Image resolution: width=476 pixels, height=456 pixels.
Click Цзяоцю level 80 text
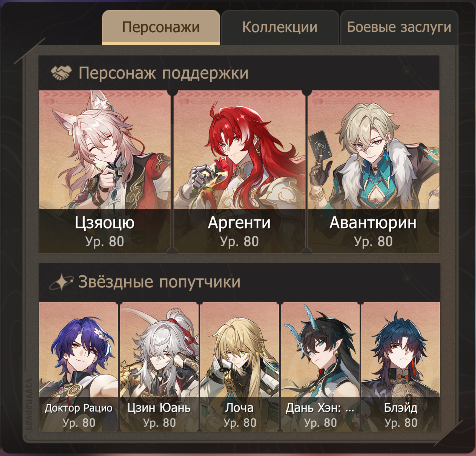105,241
